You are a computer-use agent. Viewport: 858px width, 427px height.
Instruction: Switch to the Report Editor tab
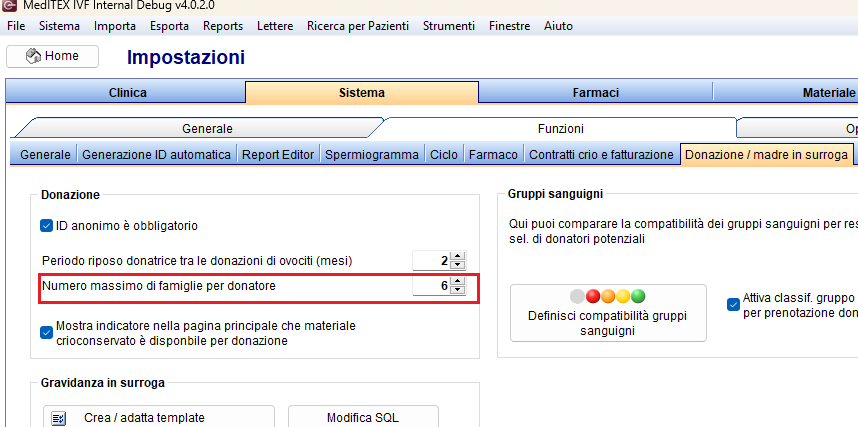point(278,155)
